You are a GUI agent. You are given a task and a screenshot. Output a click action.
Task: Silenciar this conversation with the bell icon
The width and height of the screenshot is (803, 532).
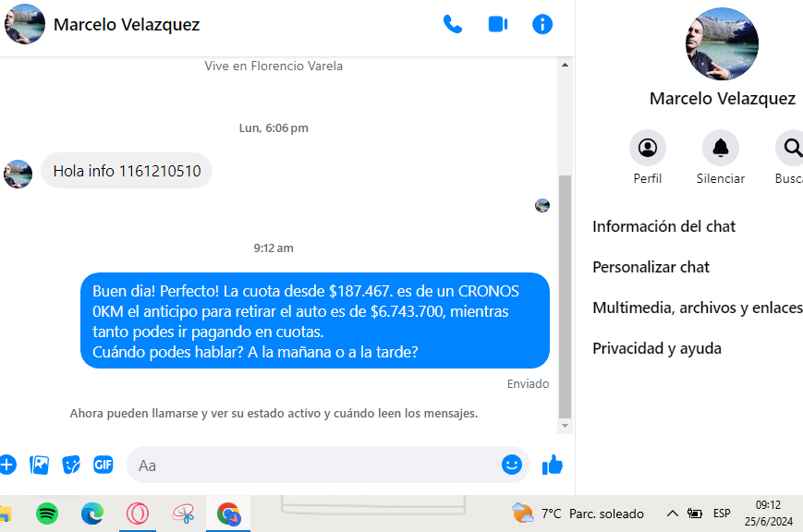pos(721,148)
